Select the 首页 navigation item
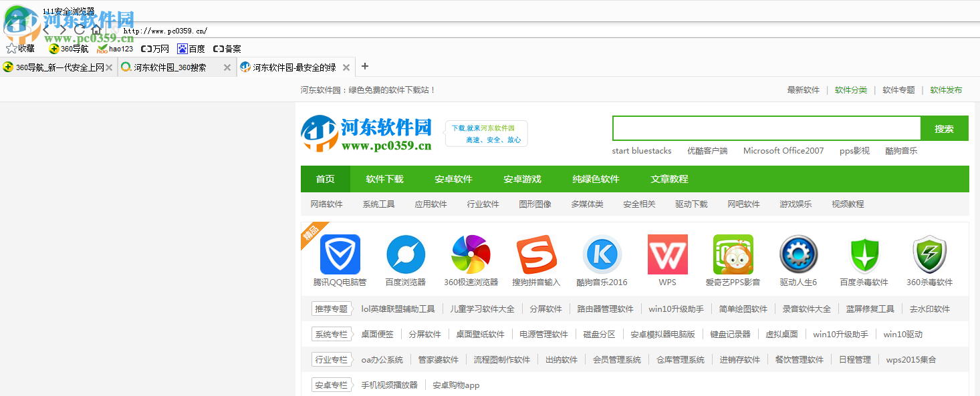980x396 pixels. (x=326, y=179)
